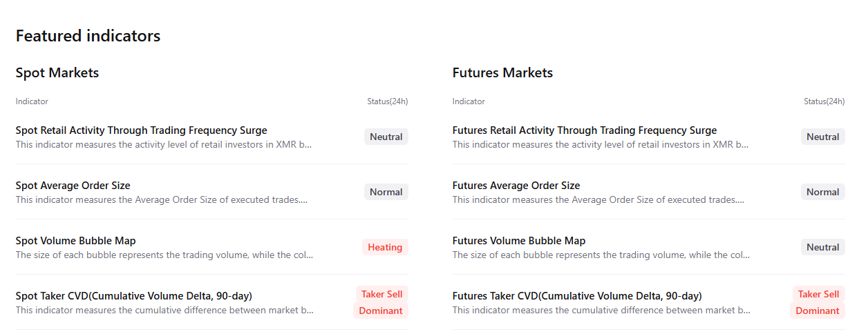Click Taker Sell Dominant badge under Futures Markets
The height and width of the screenshot is (334, 868).
(x=818, y=302)
